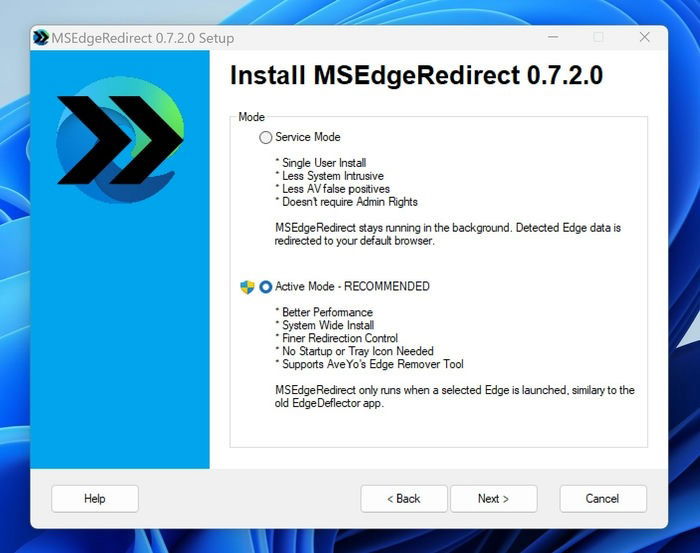
Task: Close the MSEdgeRedirect Setup window
Action: (645, 37)
